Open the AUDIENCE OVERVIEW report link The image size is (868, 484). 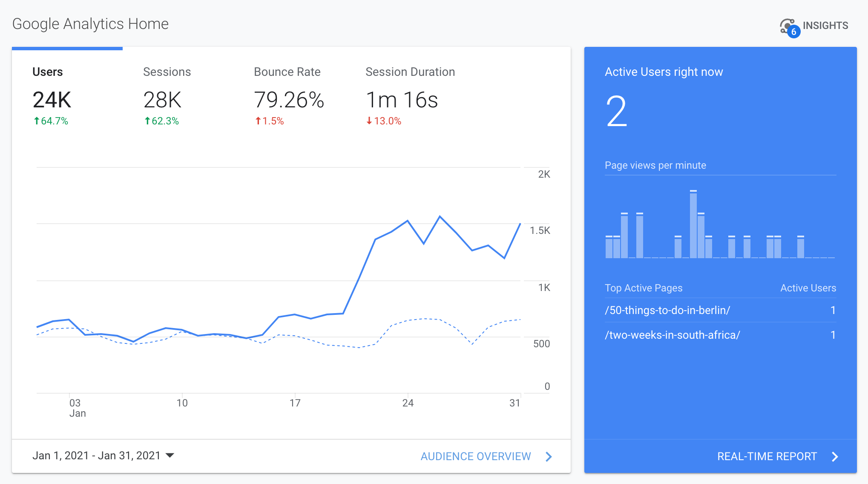coord(476,456)
